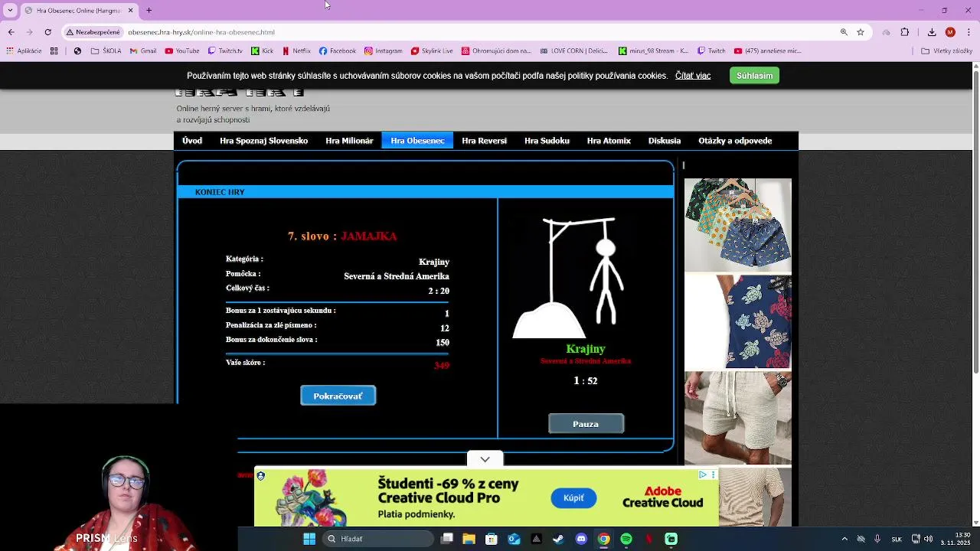Open the Twitch.tv bookmark

[x=225, y=51]
